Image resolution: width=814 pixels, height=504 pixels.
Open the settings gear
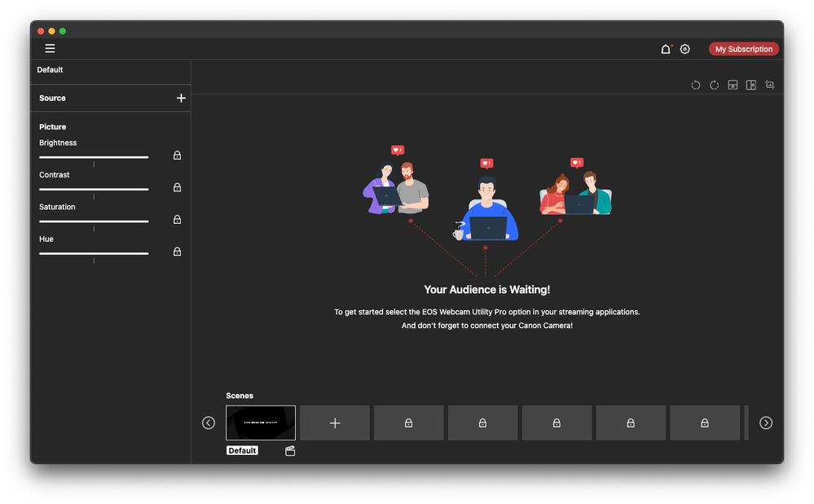[x=684, y=50]
